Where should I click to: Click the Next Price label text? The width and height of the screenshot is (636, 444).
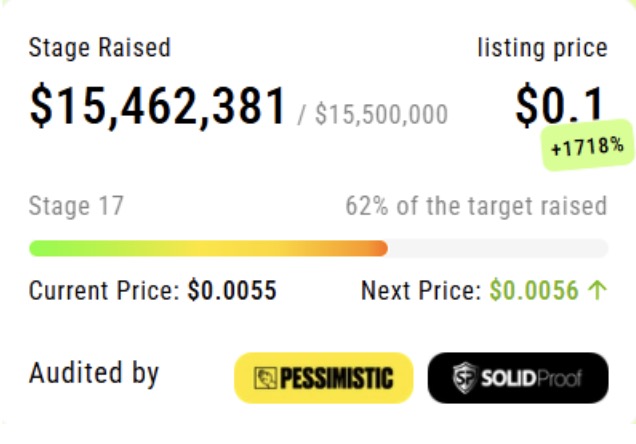[421, 290]
